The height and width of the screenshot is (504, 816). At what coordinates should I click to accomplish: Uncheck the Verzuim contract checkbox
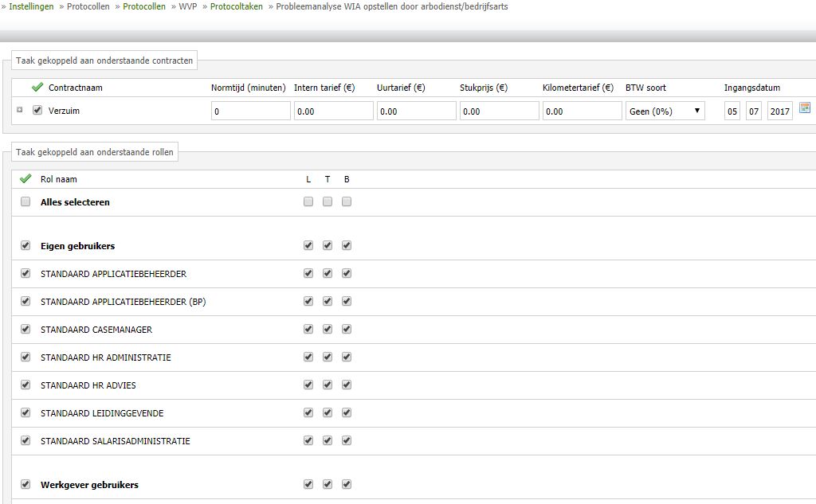point(37,110)
